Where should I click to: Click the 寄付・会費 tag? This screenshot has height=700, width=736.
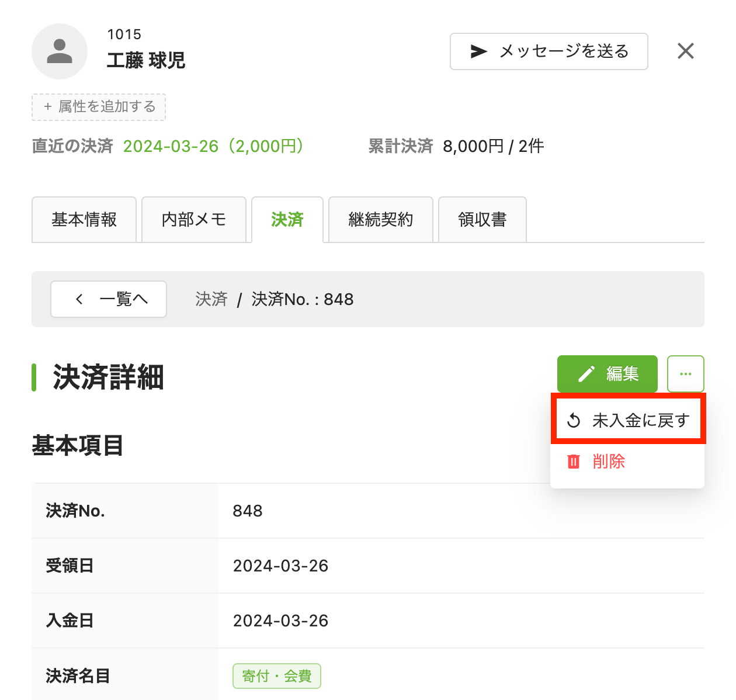coord(277,676)
